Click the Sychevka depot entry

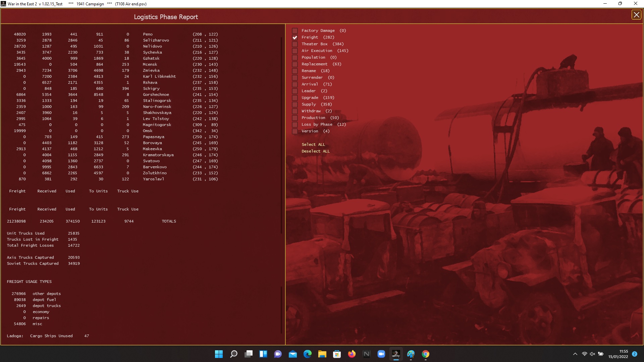point(152,52)
